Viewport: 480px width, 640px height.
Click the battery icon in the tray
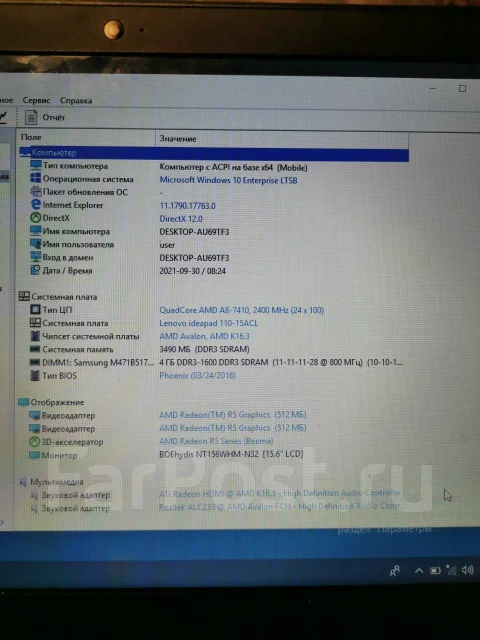[x=435, y=571]
